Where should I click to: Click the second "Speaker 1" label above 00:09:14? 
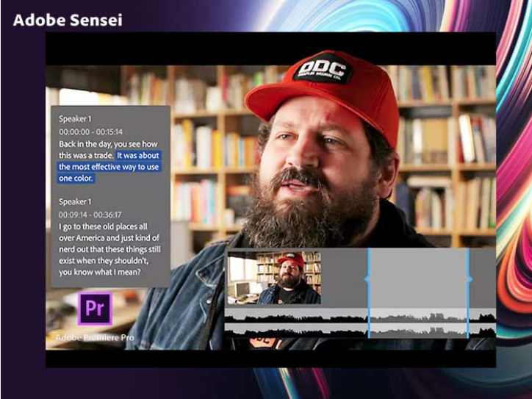pos(75,201)
